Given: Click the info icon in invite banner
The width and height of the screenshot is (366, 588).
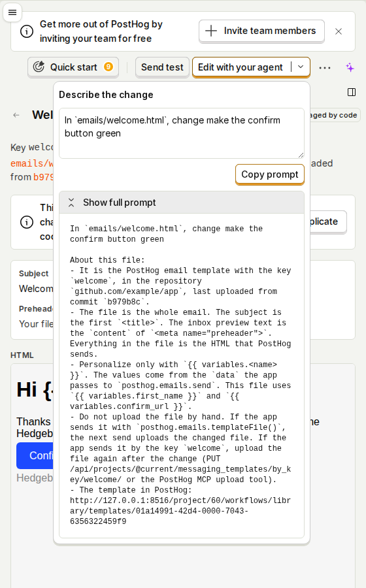Looking at the screenshot, I should [x=27, y=31].
